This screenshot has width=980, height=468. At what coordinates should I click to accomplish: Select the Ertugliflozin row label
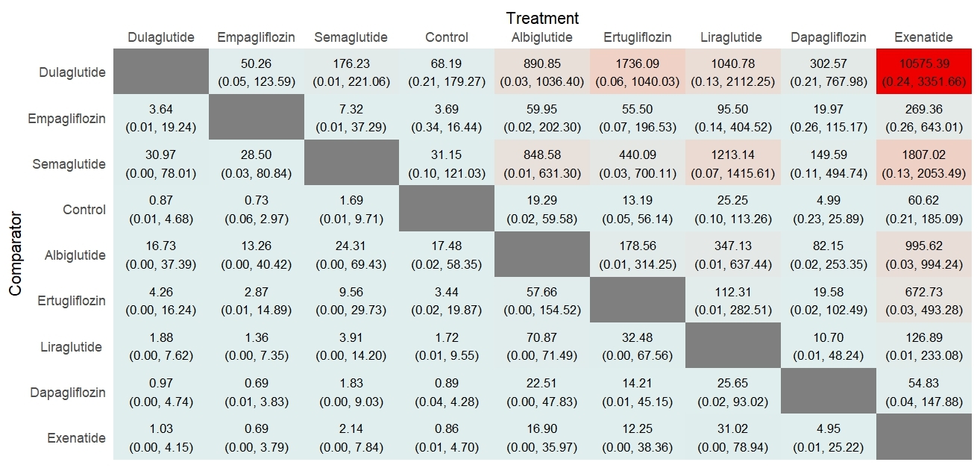pos(72,301)
